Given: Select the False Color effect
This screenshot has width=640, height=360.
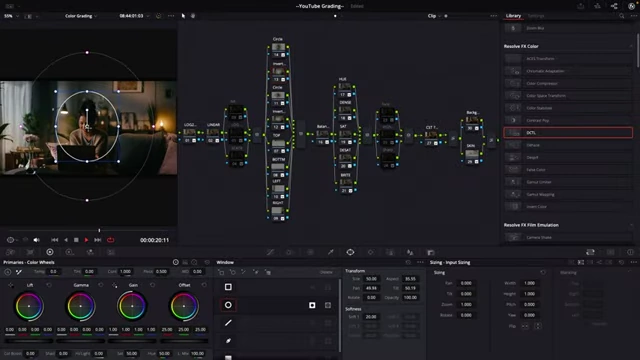Looking at the screenshot, I should pyautogui.click(x=568, y=170).
